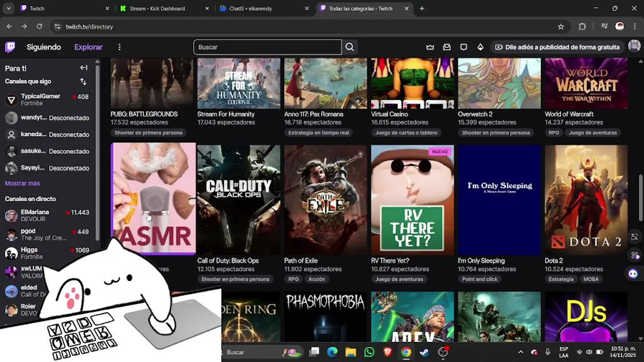Expand followed channels with Mostrar más
The height and width of the screenshot is (362, 644).
point(22,184)
